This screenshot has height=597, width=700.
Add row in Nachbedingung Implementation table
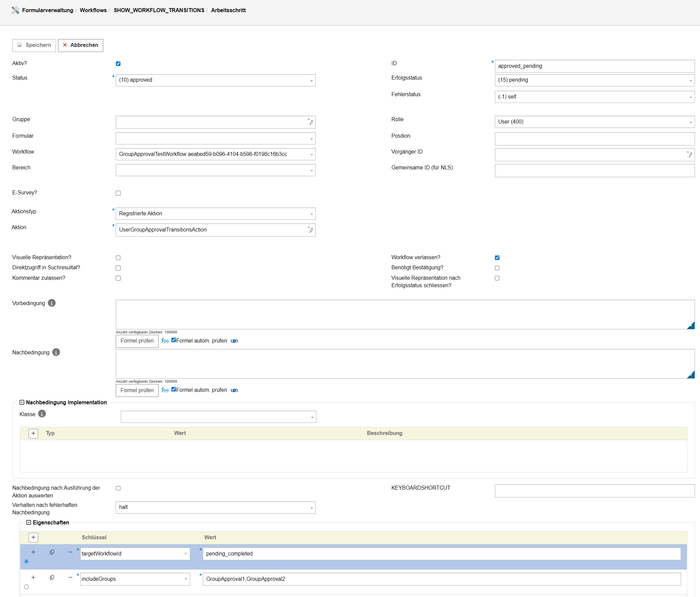(33, 433)
